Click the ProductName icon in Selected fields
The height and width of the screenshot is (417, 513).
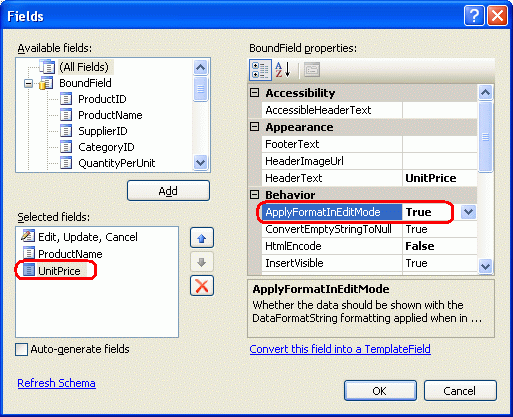(x=29, y=253)
